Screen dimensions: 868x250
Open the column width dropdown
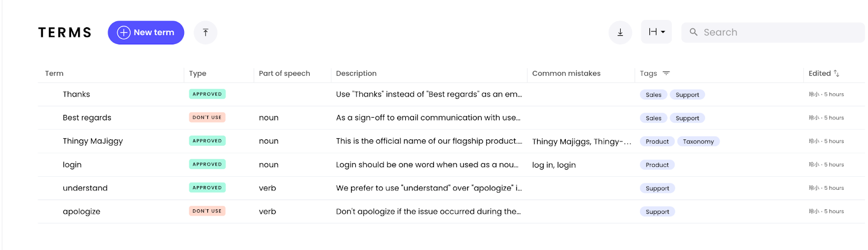click(x=656, y=32)
